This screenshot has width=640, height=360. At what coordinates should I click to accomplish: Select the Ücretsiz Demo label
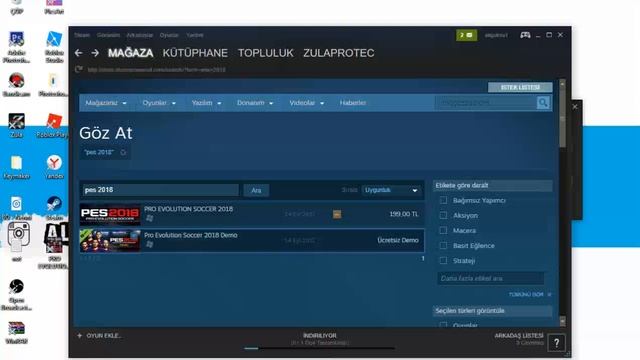pos(398,240)
